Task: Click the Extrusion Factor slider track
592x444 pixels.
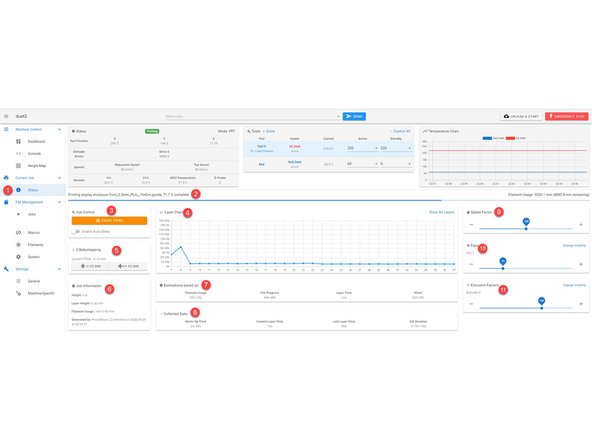Action: pyautogui.click(x=526, y=308)
